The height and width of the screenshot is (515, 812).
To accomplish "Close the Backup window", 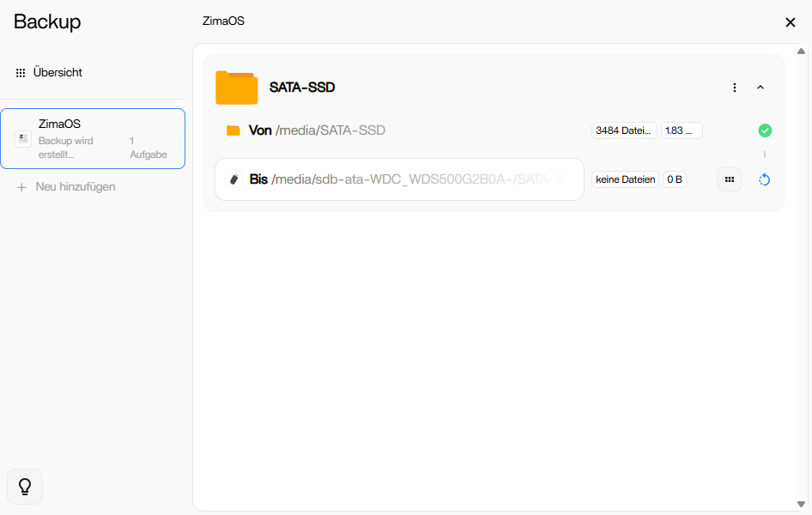I will click(x=791, y=22).
